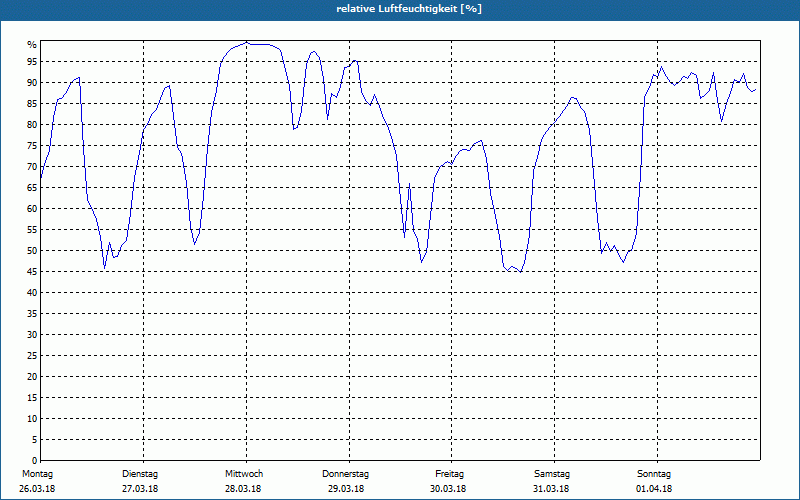Select the '95' y-axis label

click(32, 62)
